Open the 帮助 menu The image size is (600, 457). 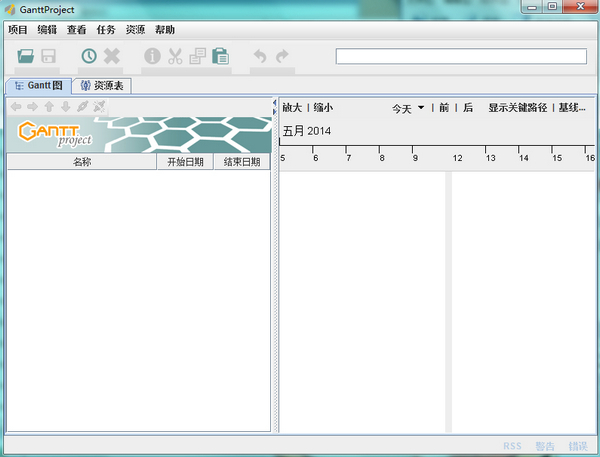[165, 30]
